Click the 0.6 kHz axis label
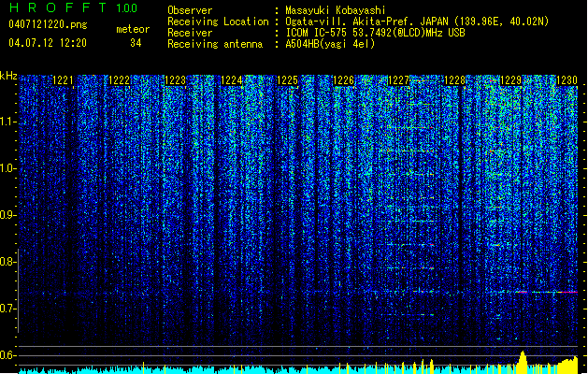This screenshot has height=374, width=588. [7, 355]
